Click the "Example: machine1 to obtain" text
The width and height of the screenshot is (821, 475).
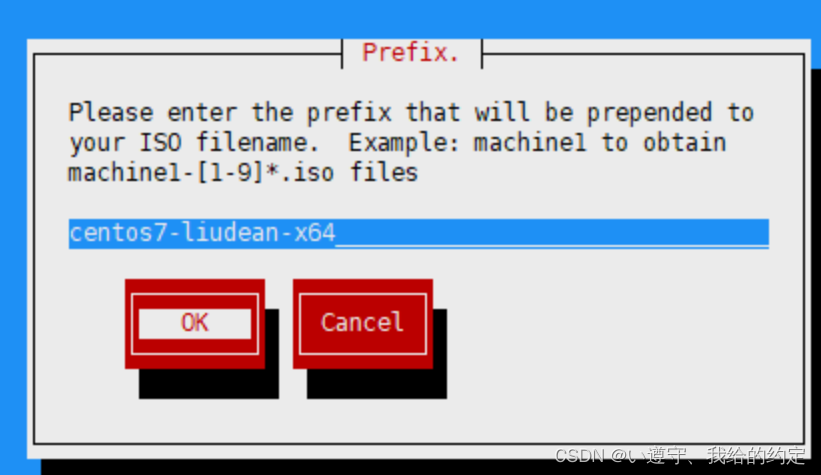537,142
